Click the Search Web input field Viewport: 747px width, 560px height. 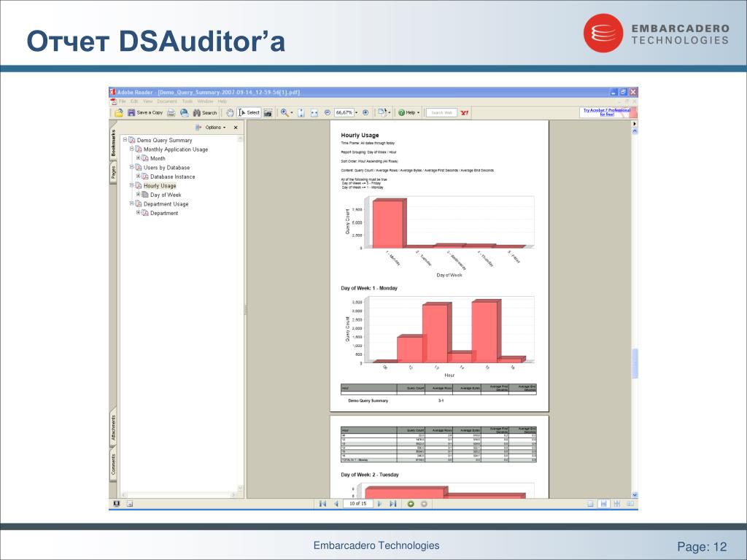(x=441, y=113)
